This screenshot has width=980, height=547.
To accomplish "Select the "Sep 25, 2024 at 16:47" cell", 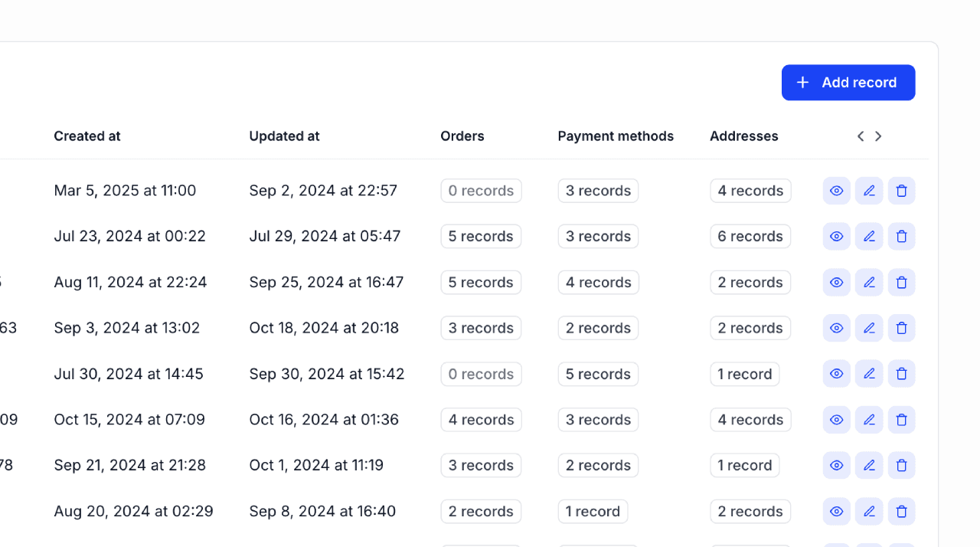I will [x=326, y=283].
